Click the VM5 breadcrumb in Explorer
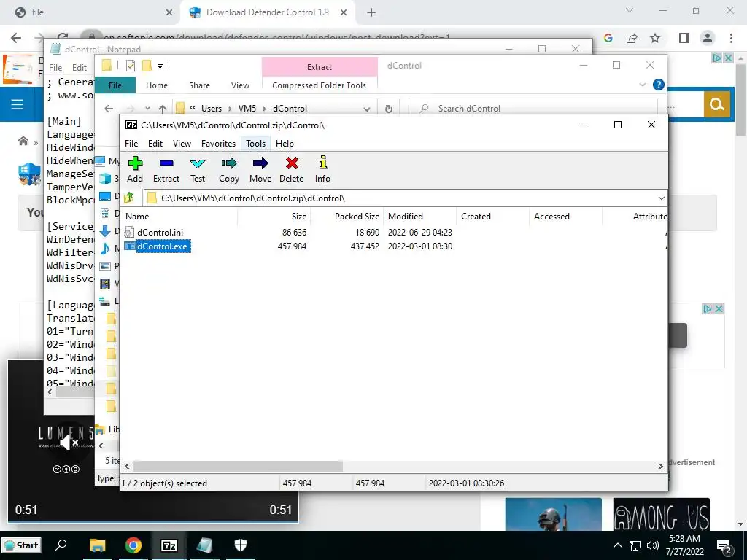The height and width of the screenshot is (560, 747). point(247,109)
